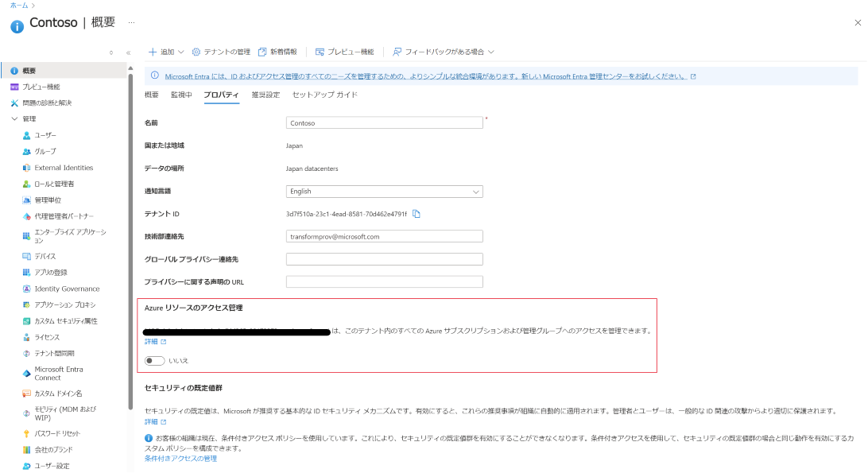Image resolution: width=868 pixels, height=473 pixels.
Task: Open デバイス in the sidebar
Action: click(45, 256)
